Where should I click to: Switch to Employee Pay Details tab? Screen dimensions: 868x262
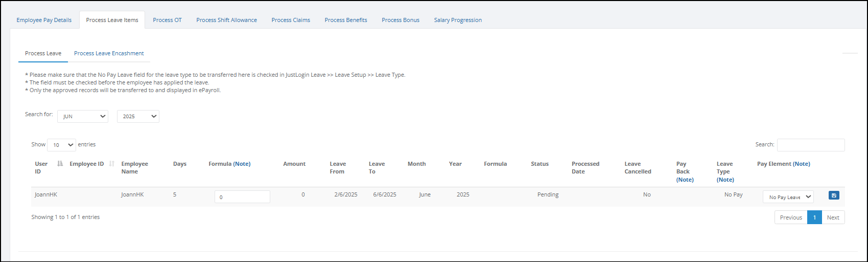[x=44, y=20]
